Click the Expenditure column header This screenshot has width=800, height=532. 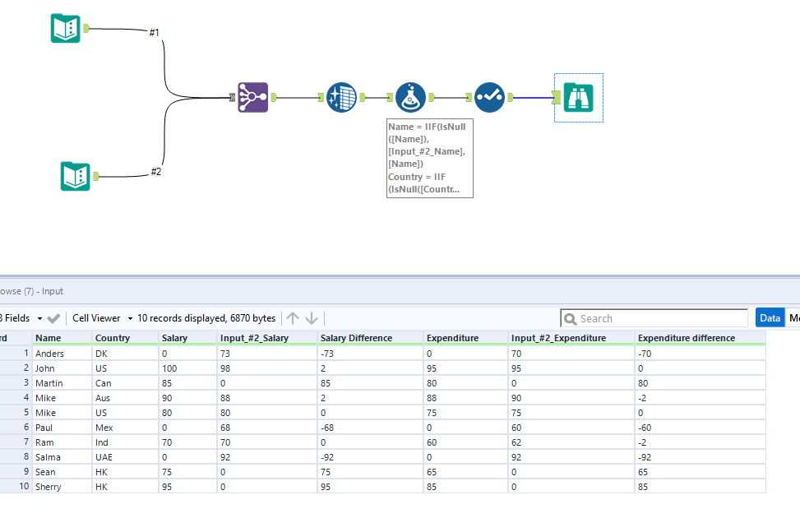tap(466, 338)
